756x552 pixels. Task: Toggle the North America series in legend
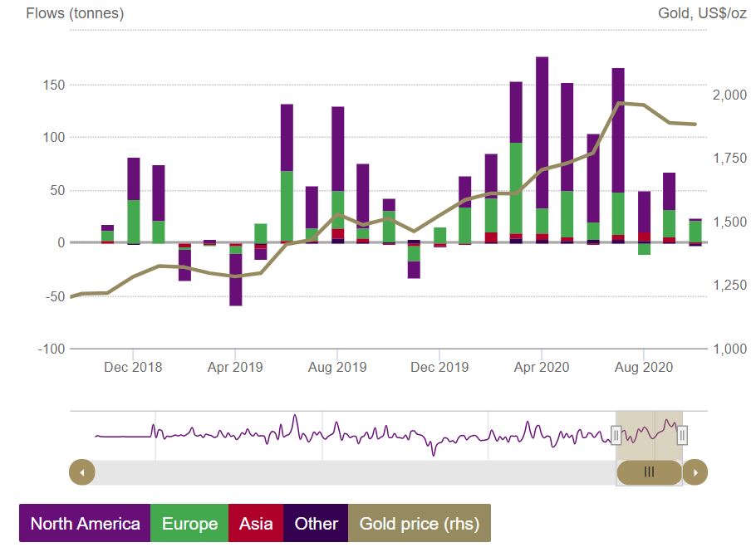point(85,523)
